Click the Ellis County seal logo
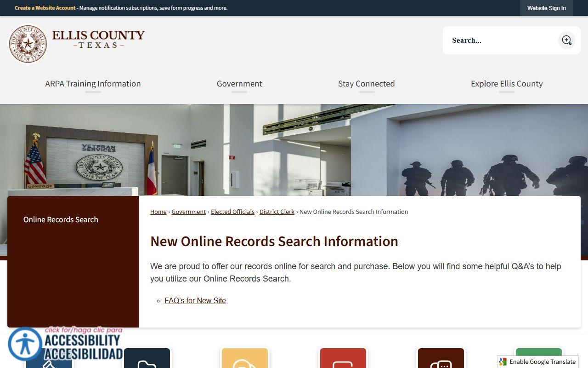This screenshot has width=588, height=368. 28,44
